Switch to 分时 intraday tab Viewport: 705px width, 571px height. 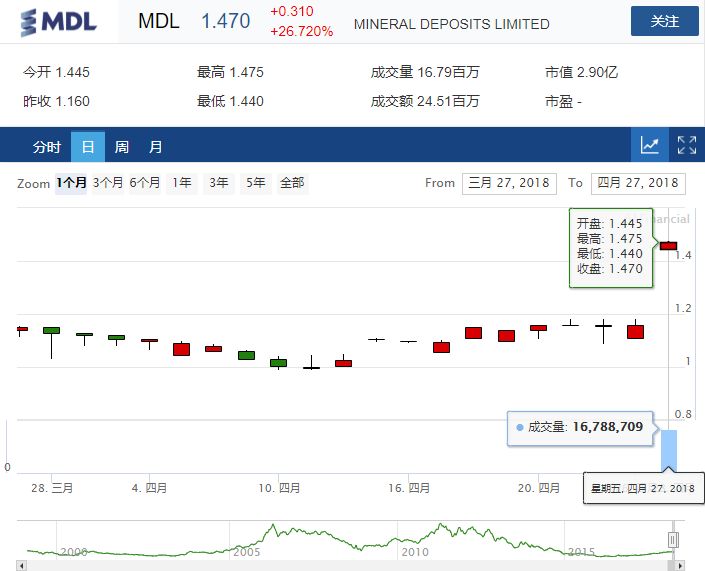46,147
